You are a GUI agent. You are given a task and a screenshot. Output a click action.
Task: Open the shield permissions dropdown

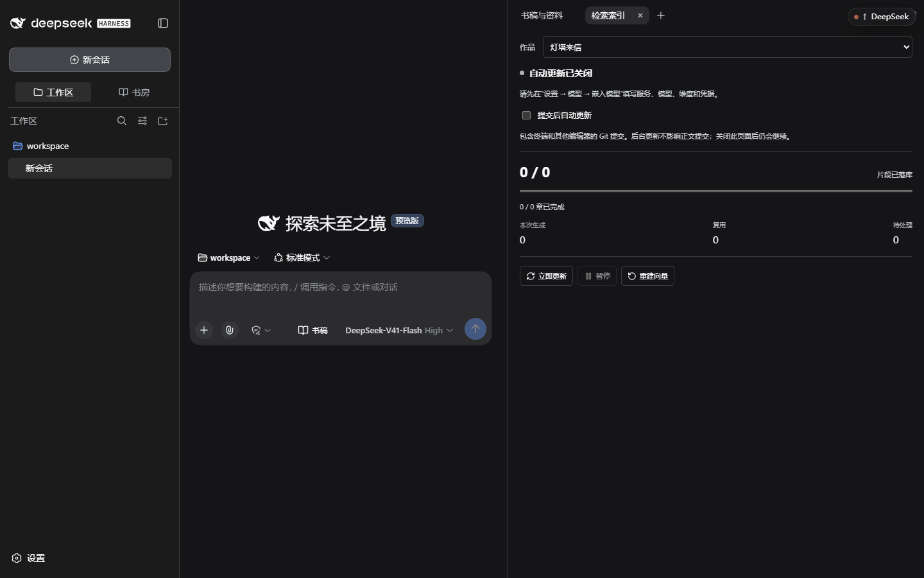coord(261,330)
